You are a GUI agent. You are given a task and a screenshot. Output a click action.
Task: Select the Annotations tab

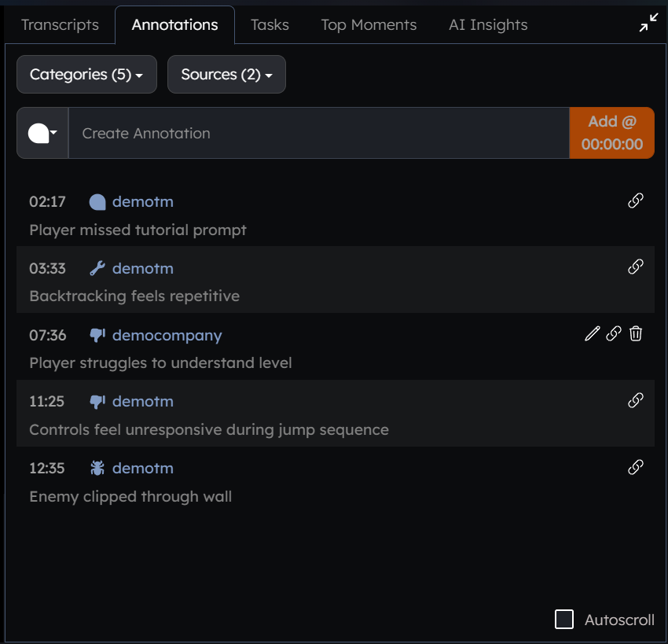(174, 24)
